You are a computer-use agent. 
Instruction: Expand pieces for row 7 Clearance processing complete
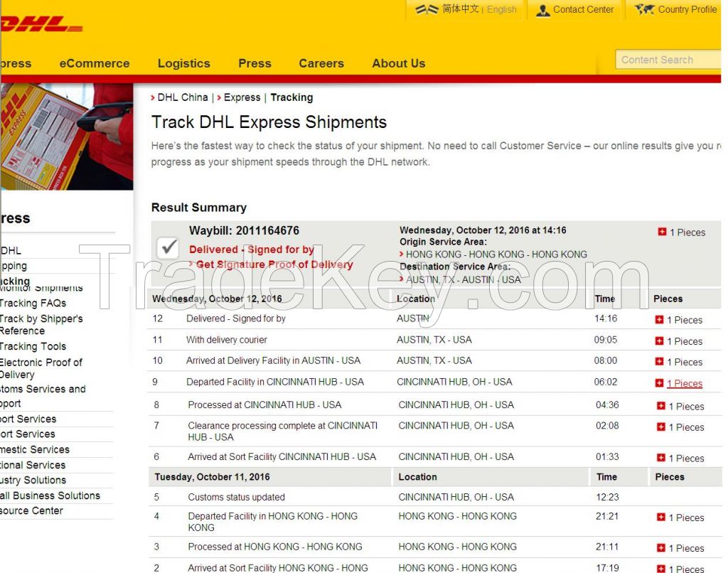point(661,427)
